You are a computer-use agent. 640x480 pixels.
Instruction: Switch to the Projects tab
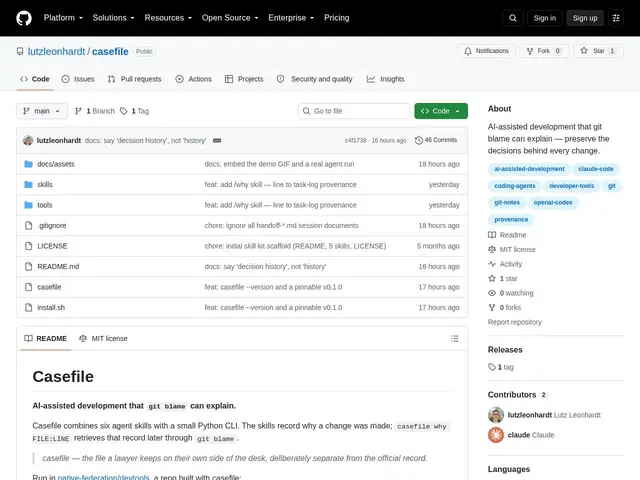coord(244,79)
